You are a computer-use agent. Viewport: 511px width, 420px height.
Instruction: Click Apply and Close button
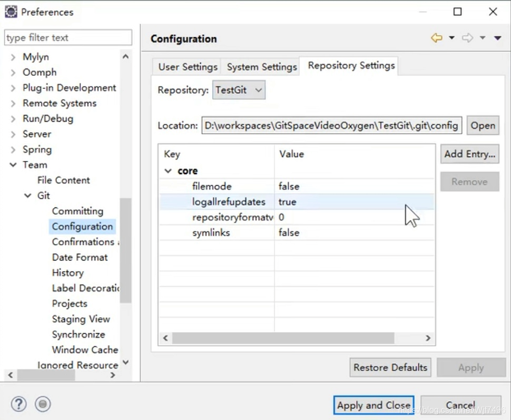(x=374, y=405)
